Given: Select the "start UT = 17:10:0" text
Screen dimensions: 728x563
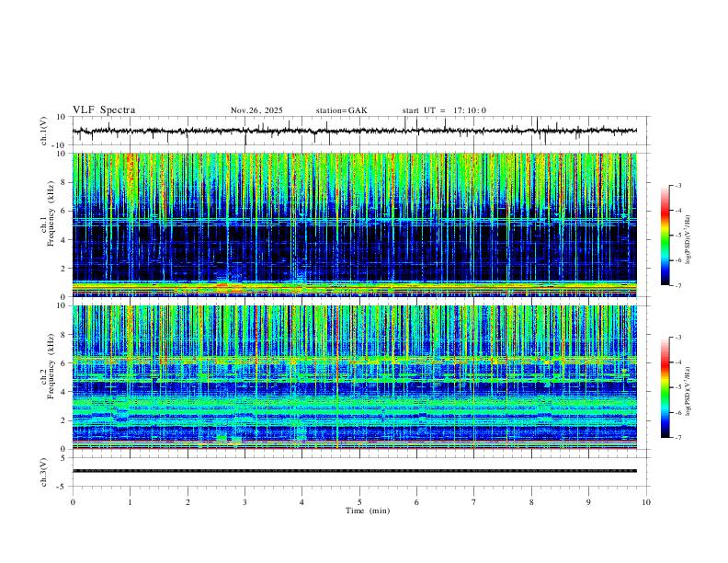Looking at the screenshot, I should [x=444, y=110].
